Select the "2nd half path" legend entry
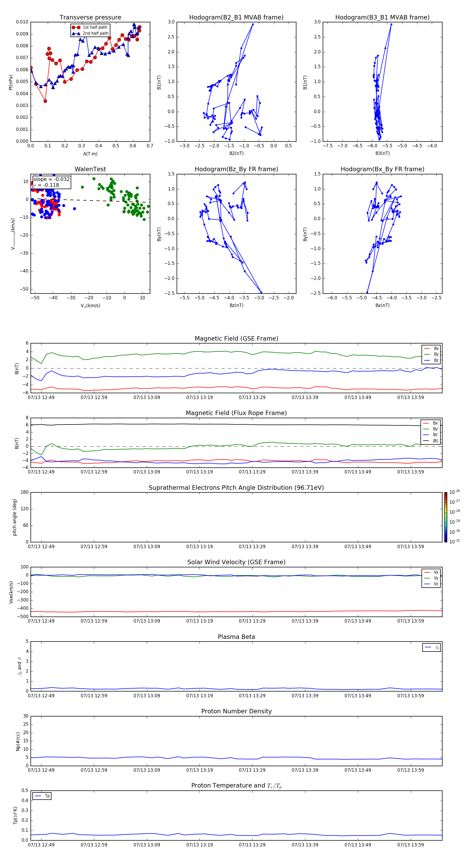Image resolution: width=473 pixels, height=868 pixels. point(90,33)
